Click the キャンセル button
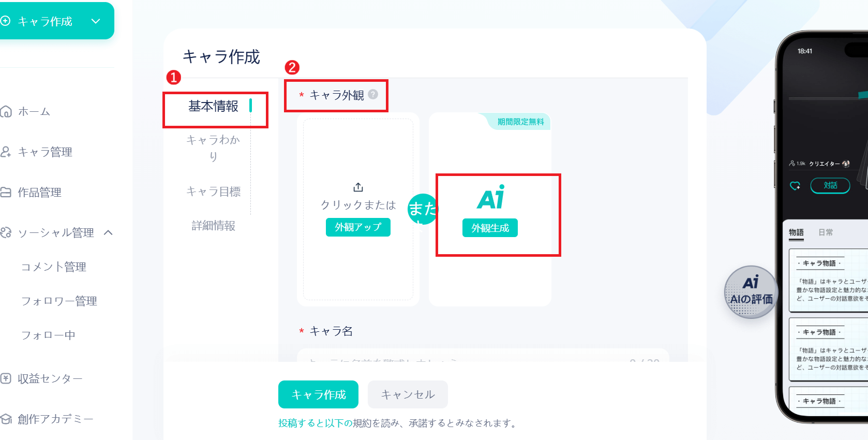The width and height of the screenshot is (868, 440). tap(408, 394)
